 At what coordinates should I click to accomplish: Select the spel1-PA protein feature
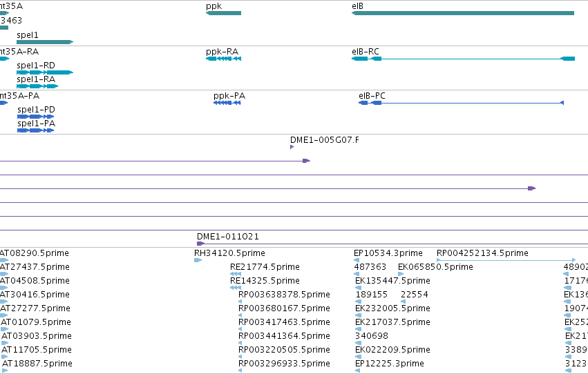(x=36, y=130)
